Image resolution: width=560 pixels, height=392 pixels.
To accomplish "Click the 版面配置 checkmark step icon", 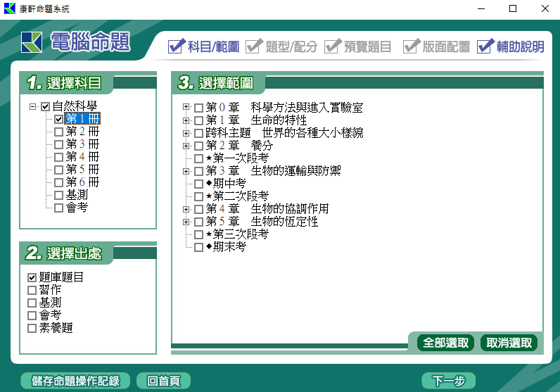I will (x=412, y=46).
